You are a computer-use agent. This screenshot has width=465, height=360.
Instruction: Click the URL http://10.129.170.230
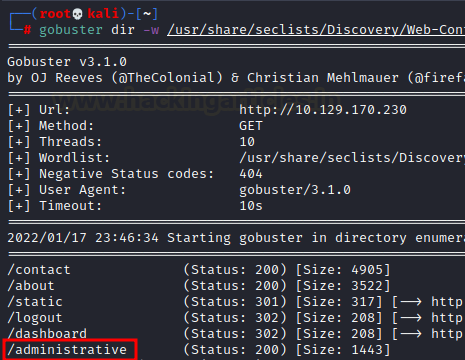tap(323, 110)
